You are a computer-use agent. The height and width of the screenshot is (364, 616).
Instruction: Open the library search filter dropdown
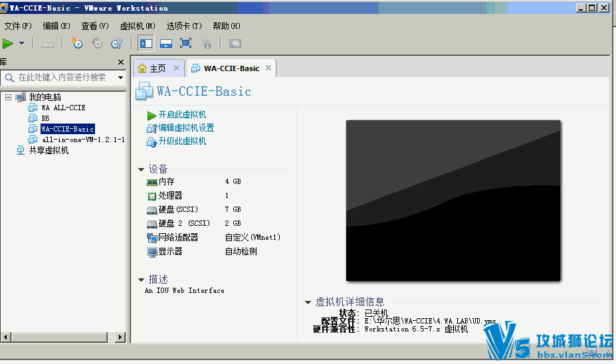(120, 77)
